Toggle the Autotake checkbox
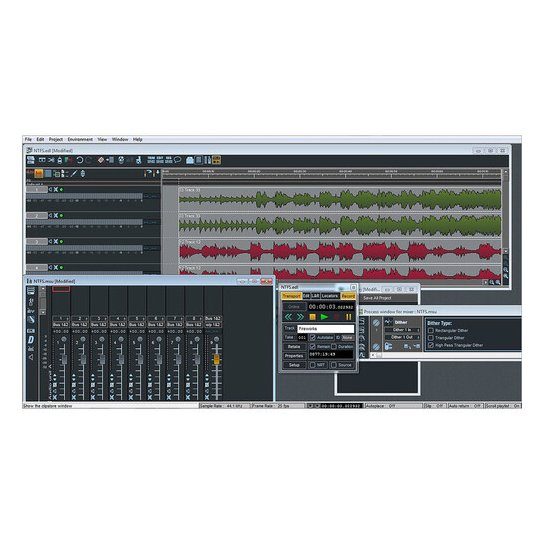Image resolution: width=544 pixels, height=544 pixels. [313, 337]
